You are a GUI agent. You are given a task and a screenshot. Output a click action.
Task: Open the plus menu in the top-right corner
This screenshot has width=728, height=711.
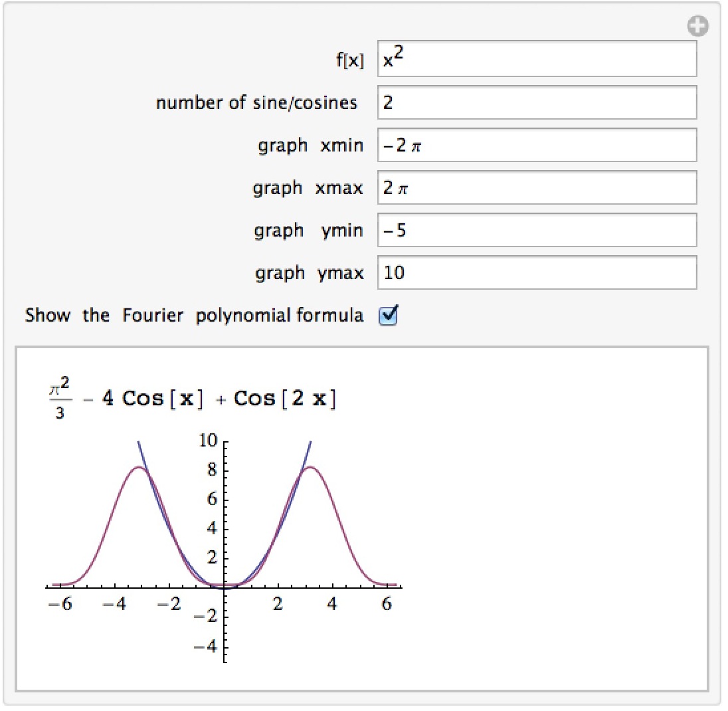point(697,26)
